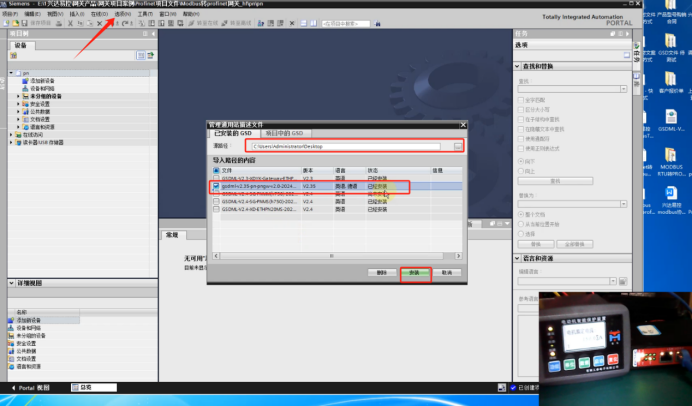
Task: Open the 替换为 dropdown
Action: [624, 204]
